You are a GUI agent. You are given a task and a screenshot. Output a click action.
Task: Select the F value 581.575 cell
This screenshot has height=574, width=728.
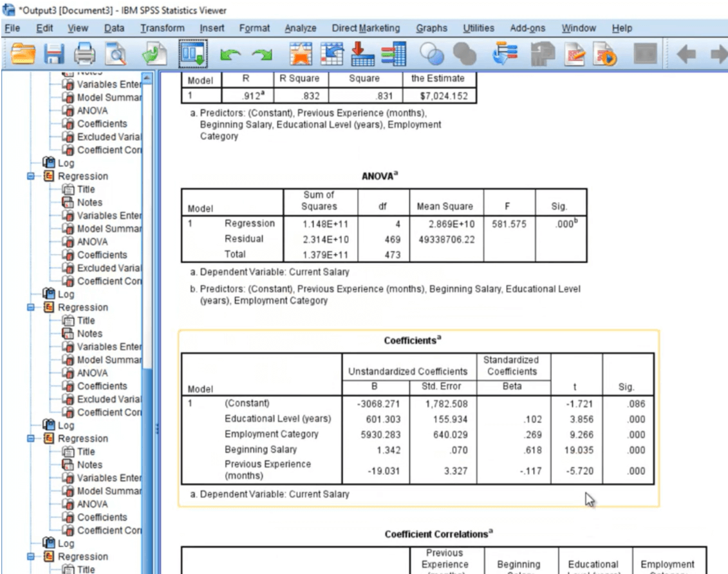[x=509, y=224]
